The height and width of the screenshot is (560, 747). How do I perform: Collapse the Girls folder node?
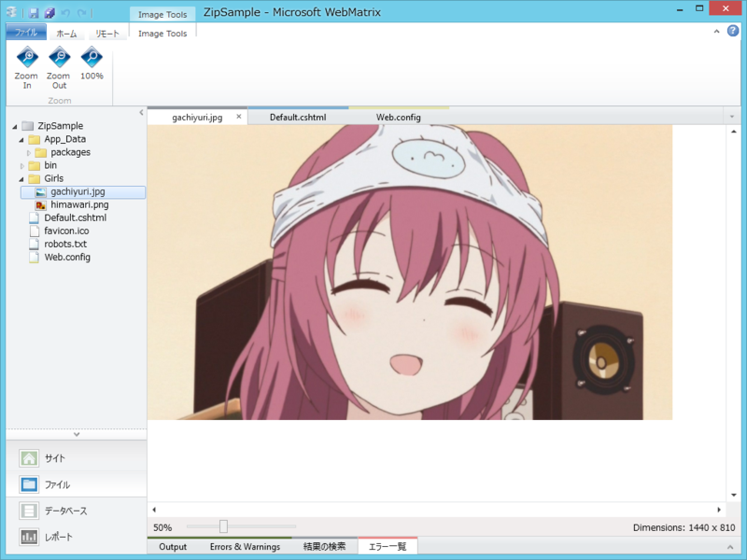[x=21, y=179]
